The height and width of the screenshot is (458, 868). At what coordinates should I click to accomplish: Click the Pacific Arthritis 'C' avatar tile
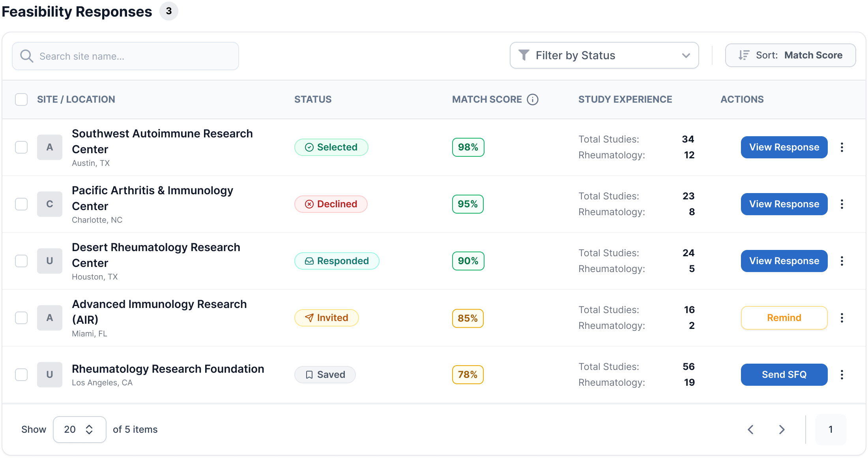click(50, 204)
